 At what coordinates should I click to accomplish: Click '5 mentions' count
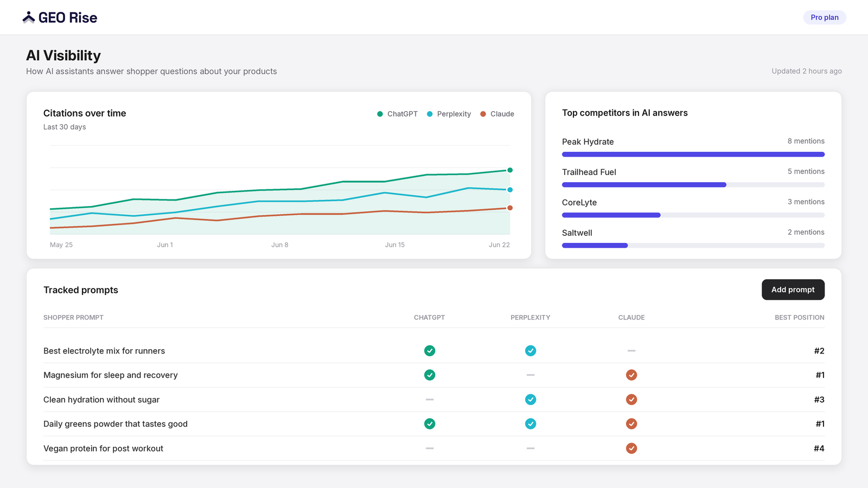(x=806, y=171)
